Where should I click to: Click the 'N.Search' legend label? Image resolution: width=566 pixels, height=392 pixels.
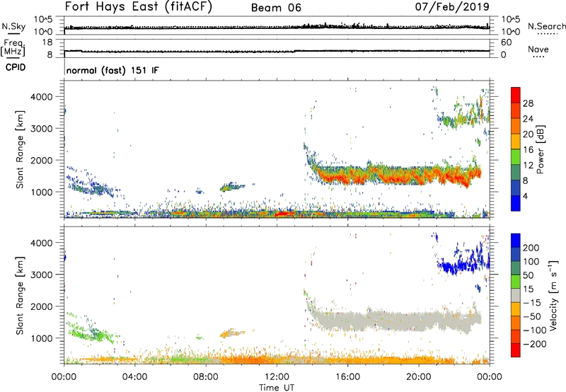pos(546,26)
